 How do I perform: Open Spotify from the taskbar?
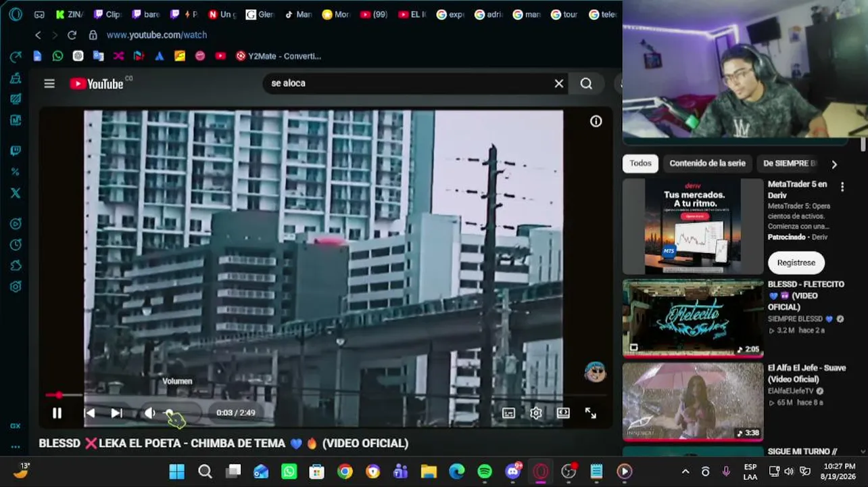[485, 471]
